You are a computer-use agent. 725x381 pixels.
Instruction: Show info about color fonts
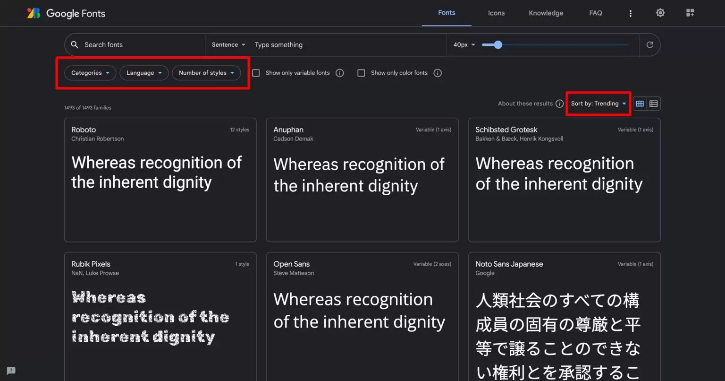[437, 73]
